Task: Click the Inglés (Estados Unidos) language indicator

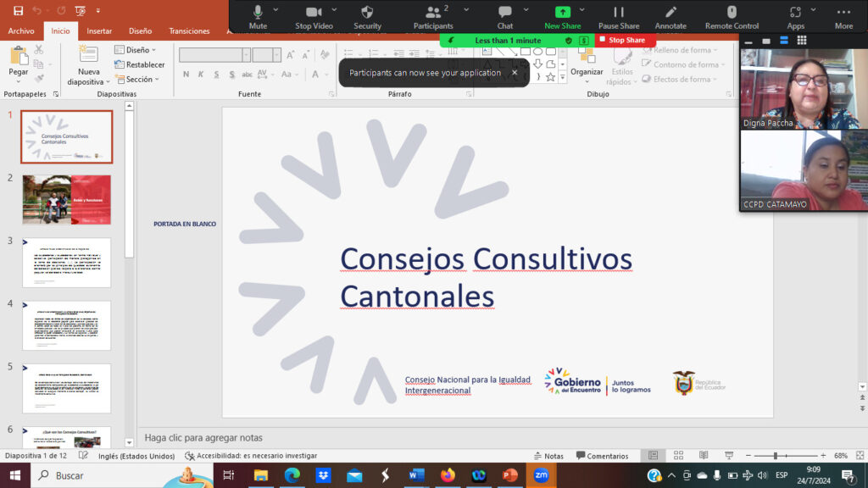Action: [136, 455]
